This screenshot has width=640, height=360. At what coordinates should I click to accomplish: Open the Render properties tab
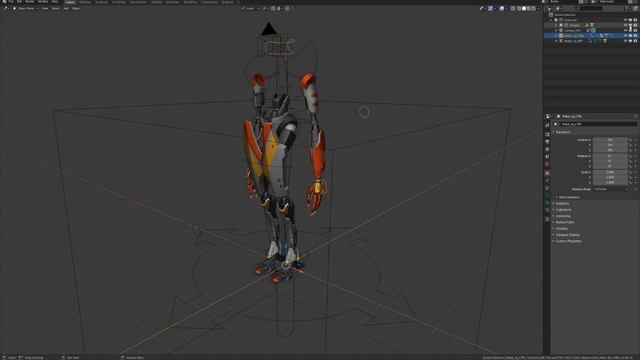(547, 134)
